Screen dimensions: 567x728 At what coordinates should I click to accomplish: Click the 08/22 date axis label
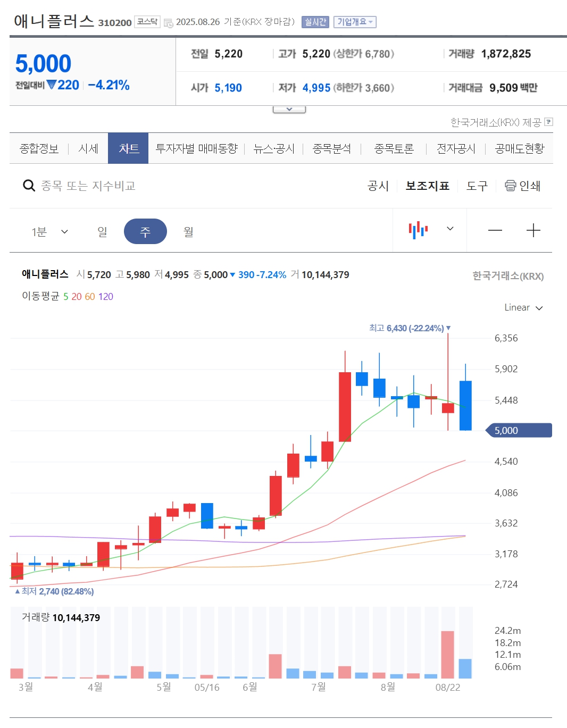(x=448, y=687)
